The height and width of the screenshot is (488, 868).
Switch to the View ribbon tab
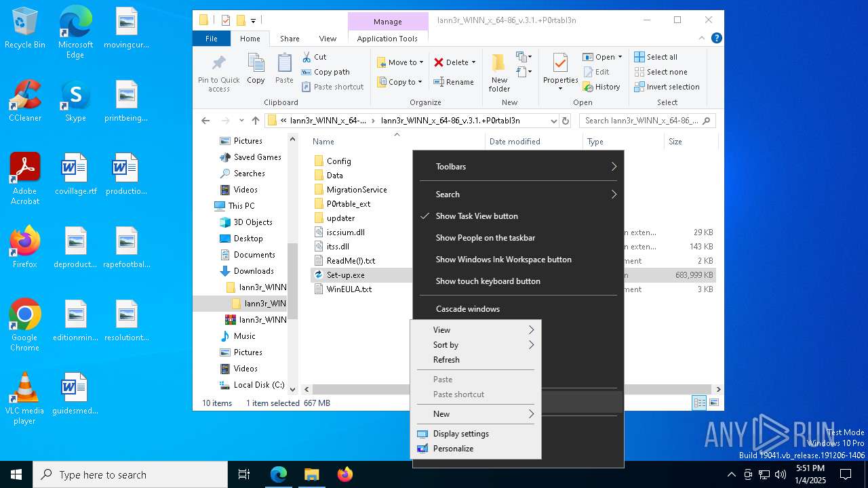[328, 39]
